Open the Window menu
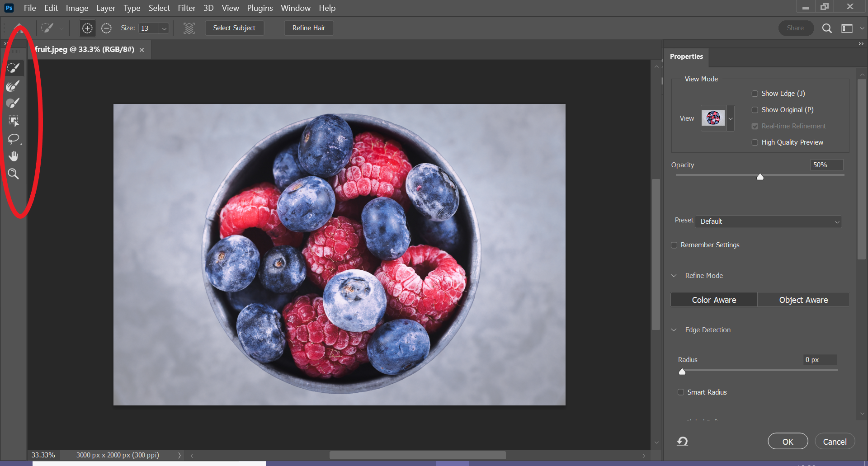This screenshot has width=868, height=466. pos(296,8)
